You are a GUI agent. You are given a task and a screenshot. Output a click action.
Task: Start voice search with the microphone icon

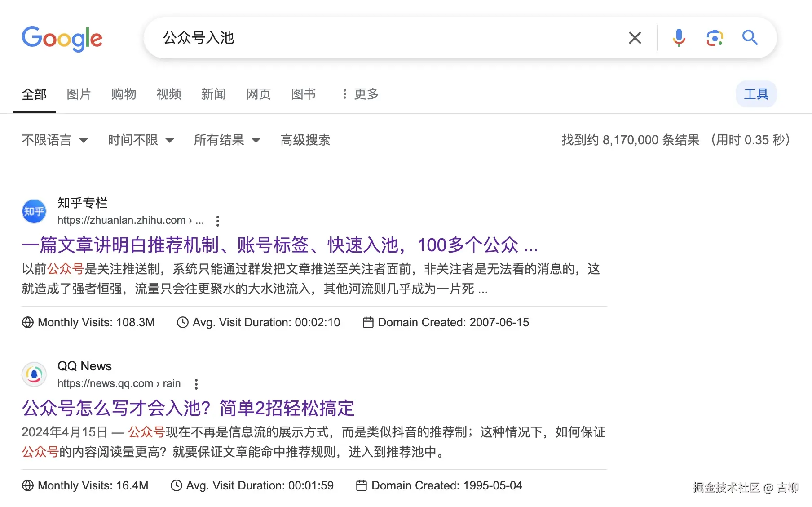[679, 38]
